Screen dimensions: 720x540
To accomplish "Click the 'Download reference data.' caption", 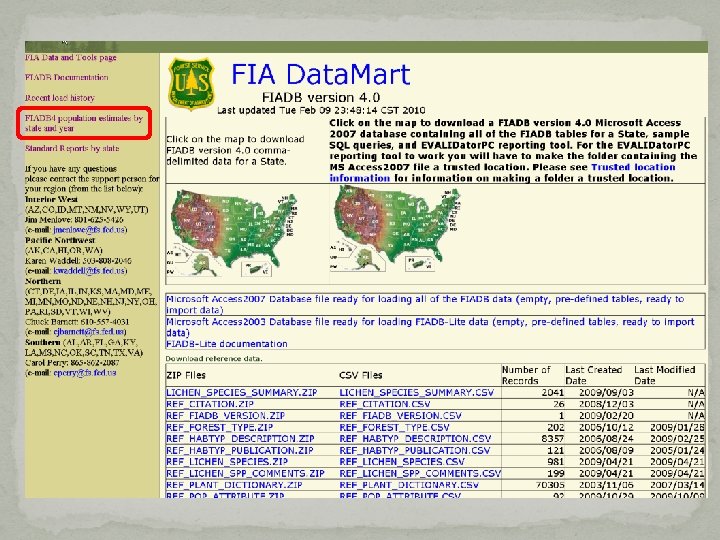I will click(x=214, y=359).
